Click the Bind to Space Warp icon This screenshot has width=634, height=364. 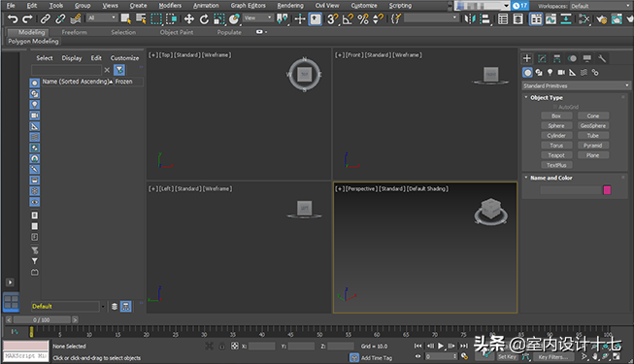[x=75, y=19]
